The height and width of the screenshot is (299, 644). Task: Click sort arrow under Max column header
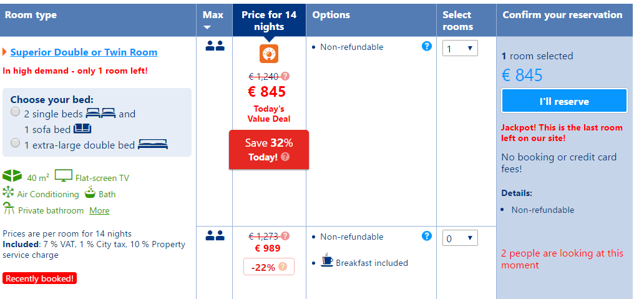click(x=207, y=27)
